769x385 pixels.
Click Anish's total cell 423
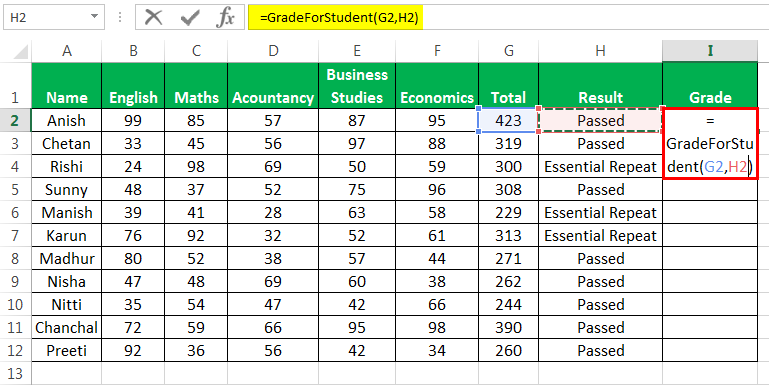click(508, 120)
